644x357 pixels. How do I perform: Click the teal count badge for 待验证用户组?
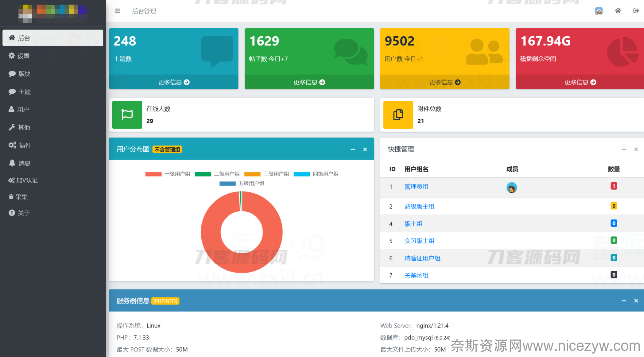click(x=614, y=258)
